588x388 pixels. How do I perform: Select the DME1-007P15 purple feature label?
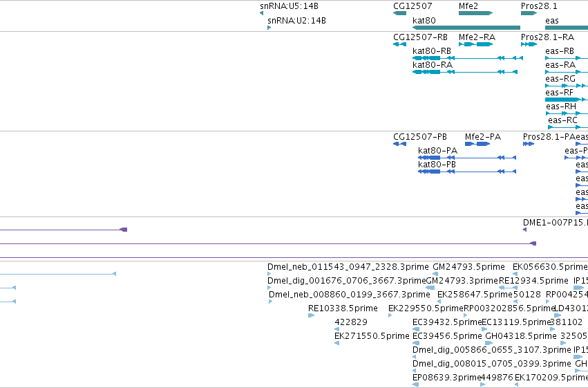(555, 223)
